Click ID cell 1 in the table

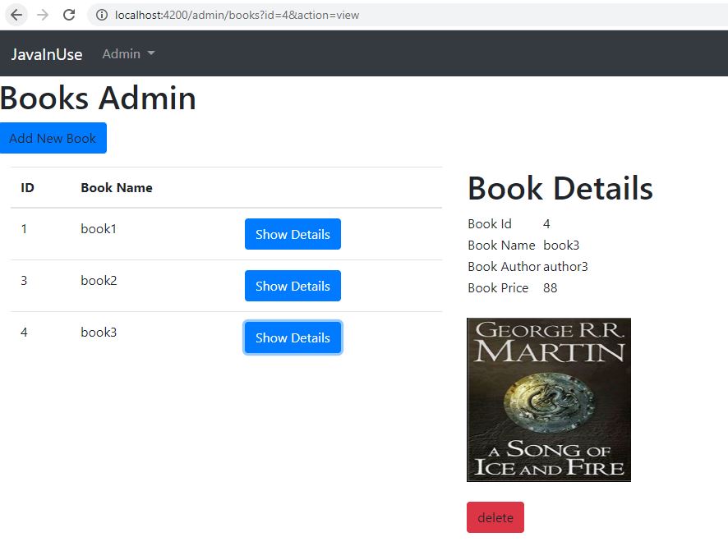[24, 229]
